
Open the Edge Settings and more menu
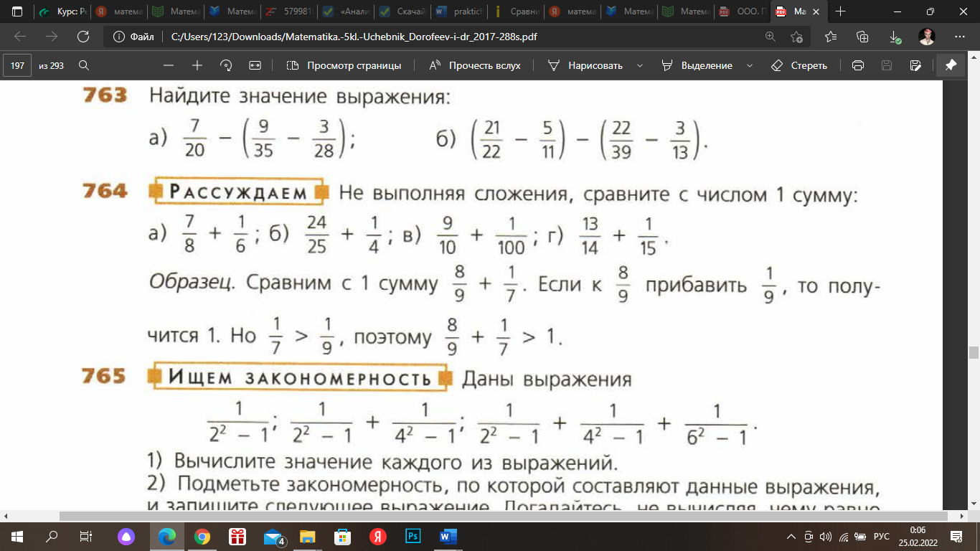959,37
